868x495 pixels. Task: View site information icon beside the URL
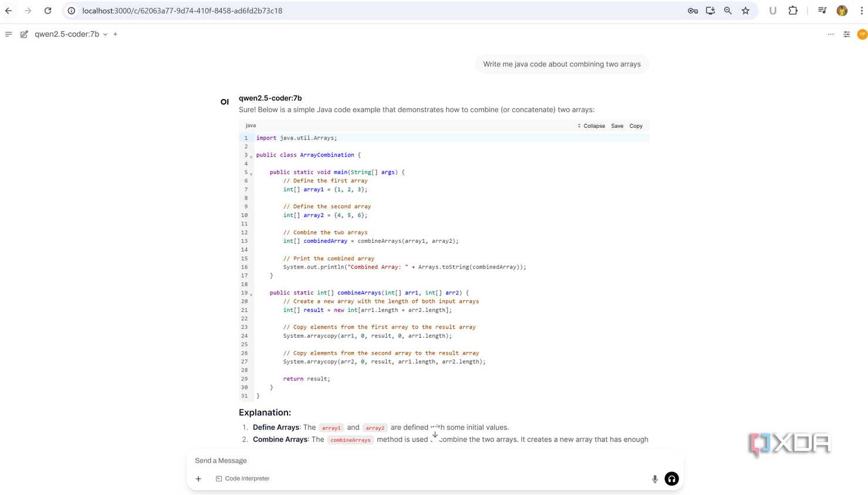pyautogui.click(x=71, y=11)
